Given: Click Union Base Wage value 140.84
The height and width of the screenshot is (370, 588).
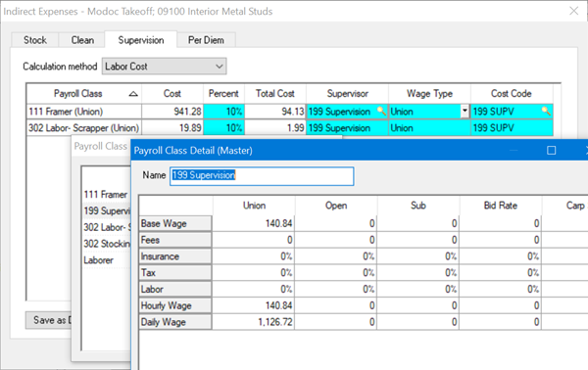Looking at the screenshot, I should [x=254, y=223].
